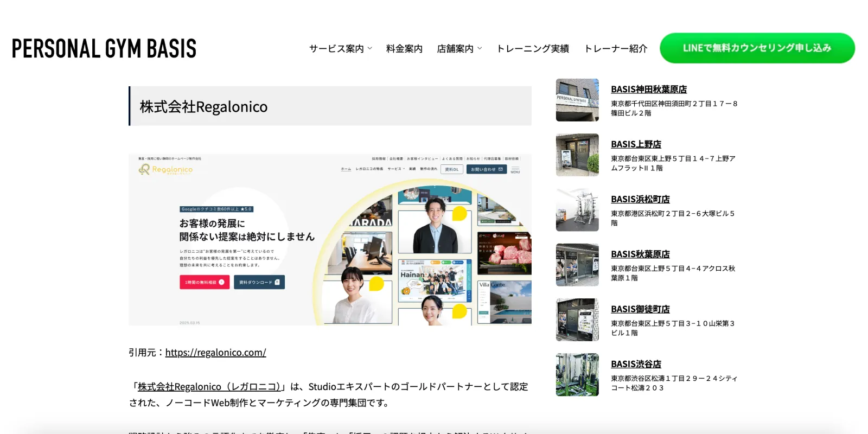This screenshot has width=868, height=434.
Task: Click the BASIS上野店 entrance thumbnail
Action: (x=577, y=155)
